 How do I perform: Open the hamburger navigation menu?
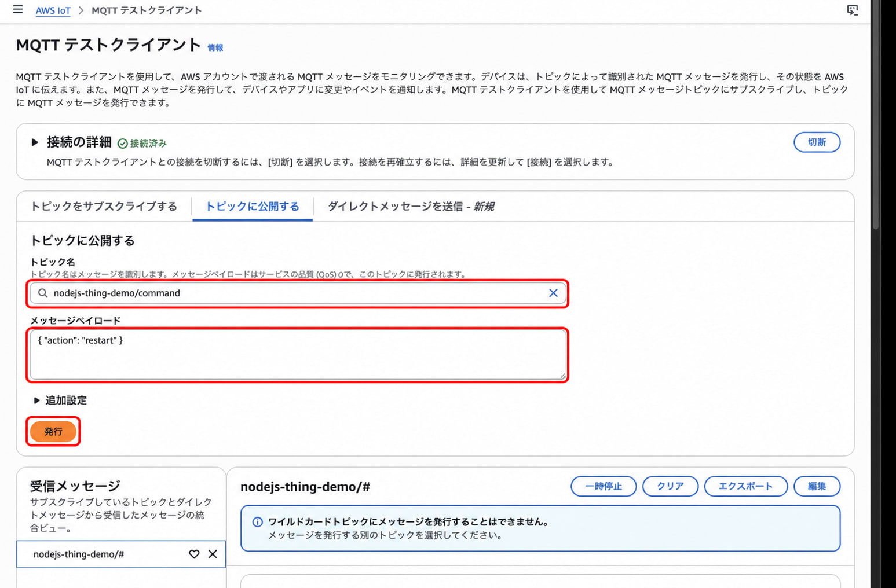18,9
